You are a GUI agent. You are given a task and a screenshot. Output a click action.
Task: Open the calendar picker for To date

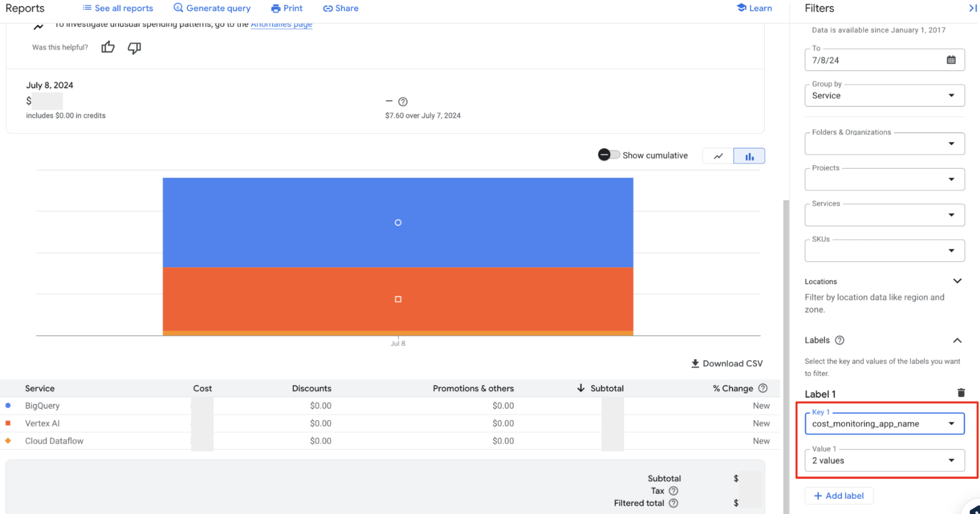click(x=951, y=60)
